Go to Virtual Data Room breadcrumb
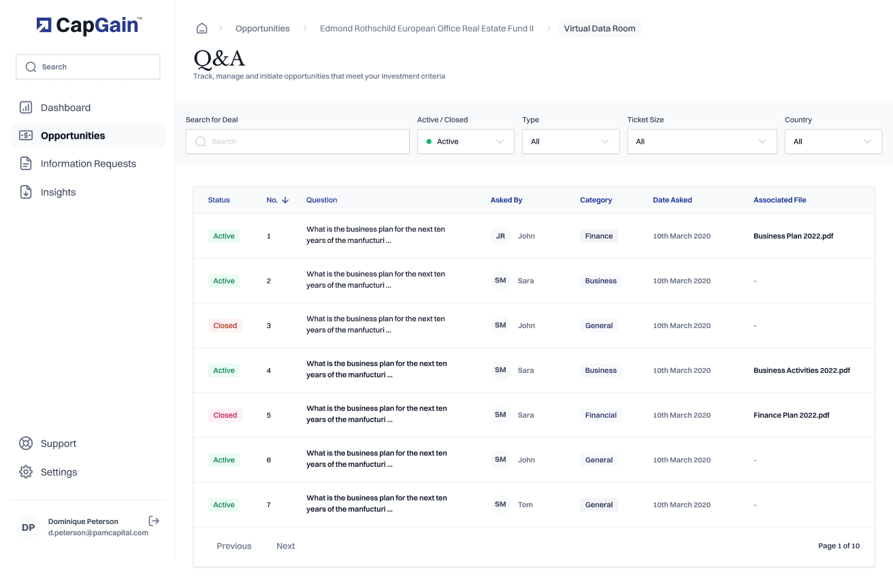 coord(600,29)
